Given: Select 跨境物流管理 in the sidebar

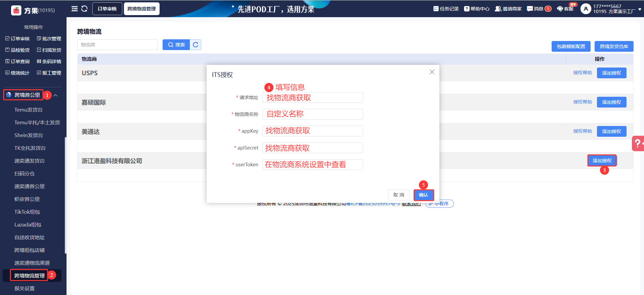Looking at the screenshot, I should [x=30, y=276].
